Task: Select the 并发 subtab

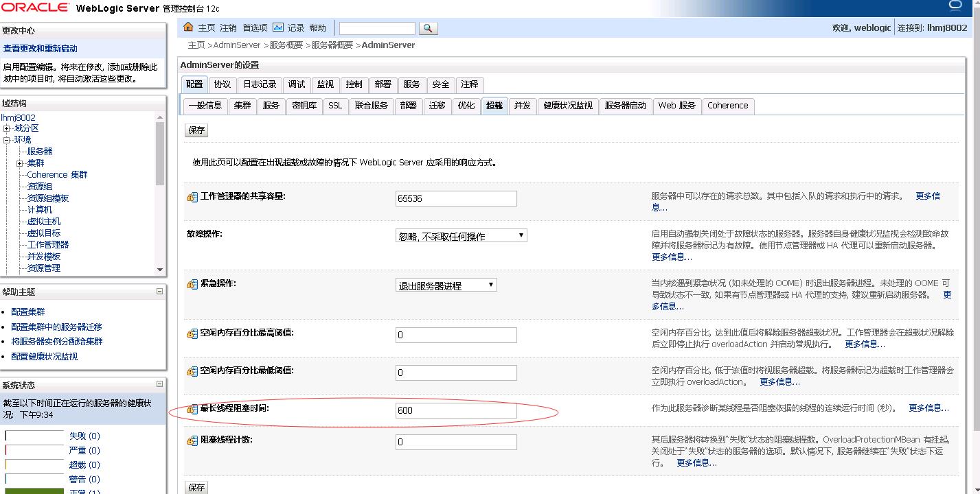Action: pyautogui.click(x=523, y=106)
